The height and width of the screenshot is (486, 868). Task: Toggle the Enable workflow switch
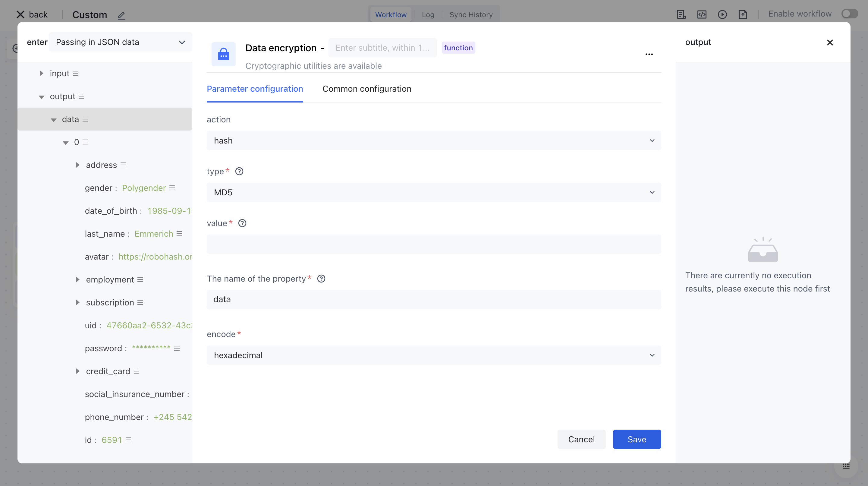pos(850,14)
